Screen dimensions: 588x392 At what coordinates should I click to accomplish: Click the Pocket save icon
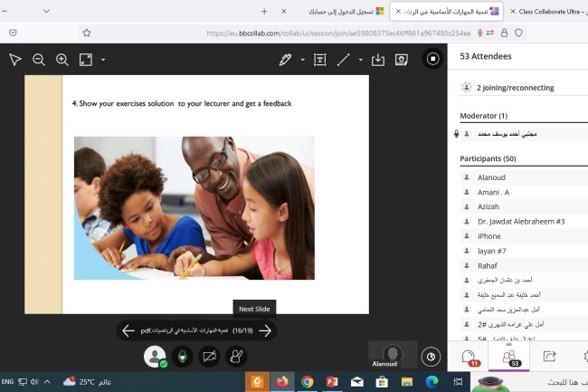tap(13, 33)
